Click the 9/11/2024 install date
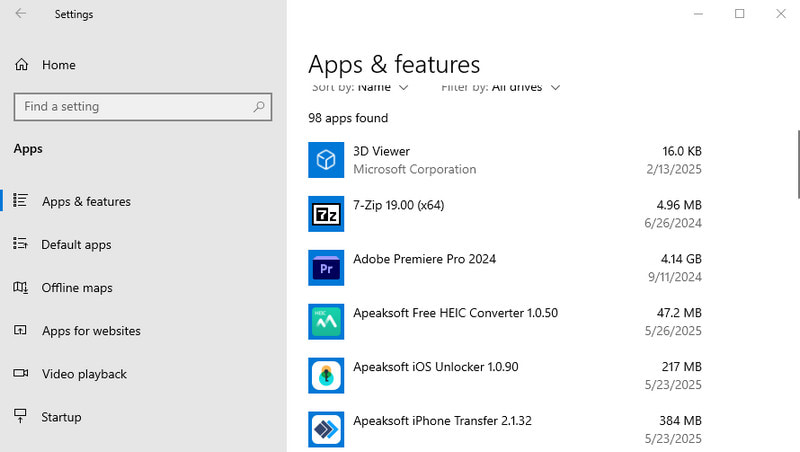This screenshot has width=800, height=452. pos(675,277)
